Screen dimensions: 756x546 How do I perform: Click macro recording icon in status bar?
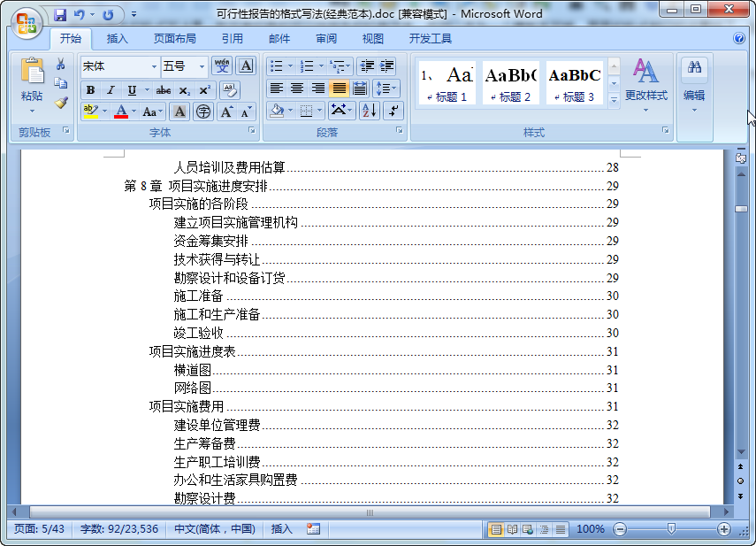pos(313,529)
